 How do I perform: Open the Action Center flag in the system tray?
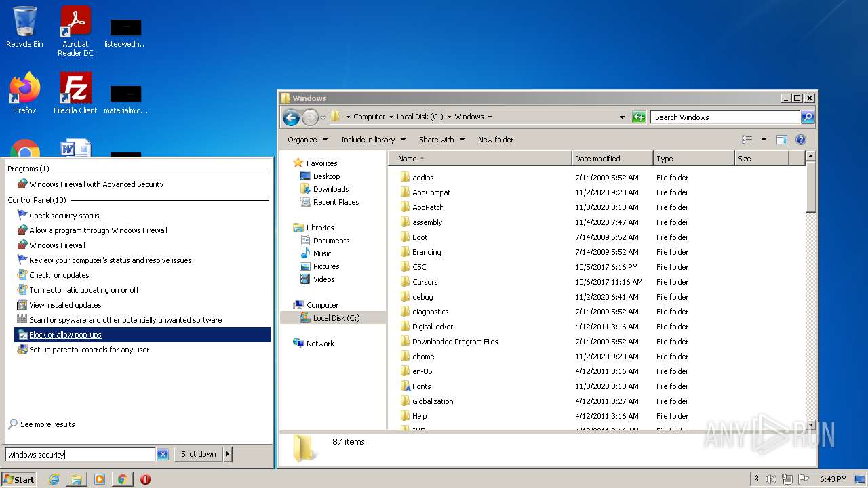coord(804,479)
